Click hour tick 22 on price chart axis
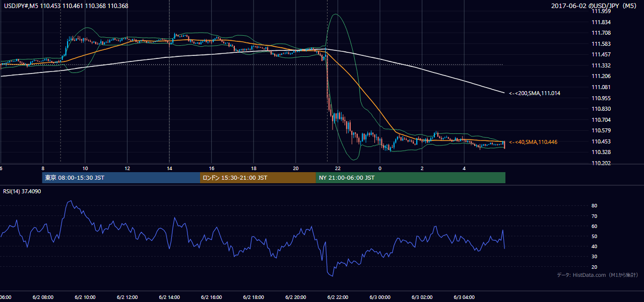 338,168
